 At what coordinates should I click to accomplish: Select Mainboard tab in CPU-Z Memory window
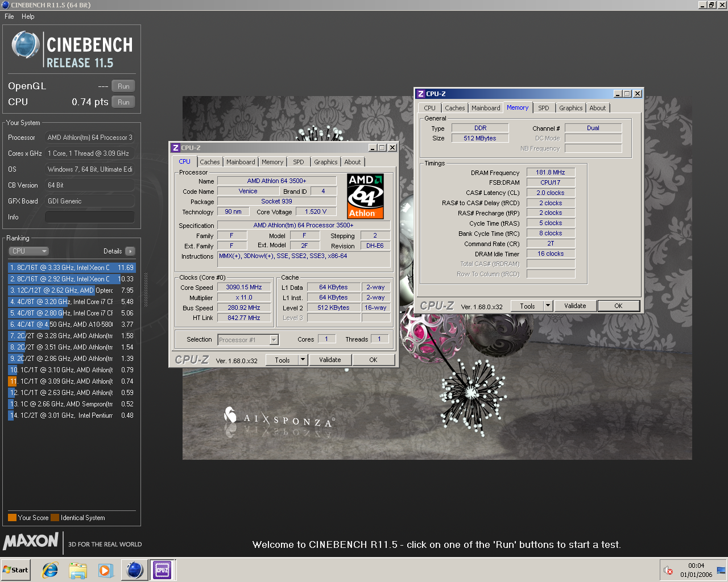coord(486,108)
